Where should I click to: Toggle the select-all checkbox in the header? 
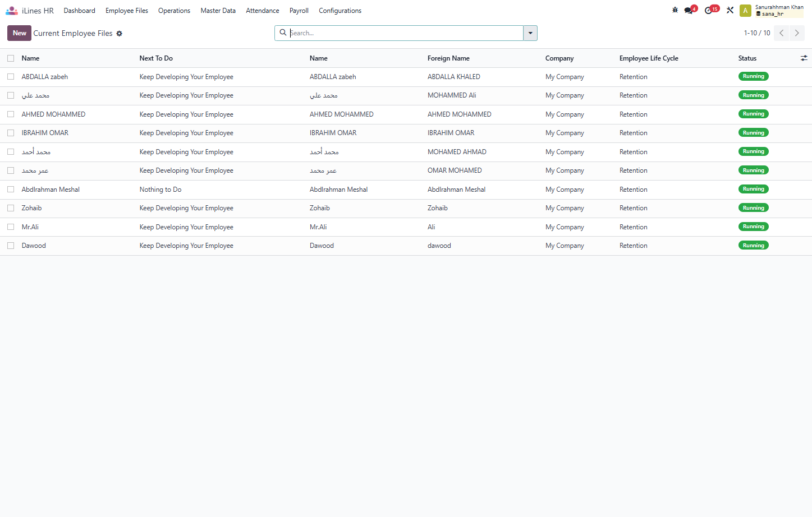pos(11,58)
